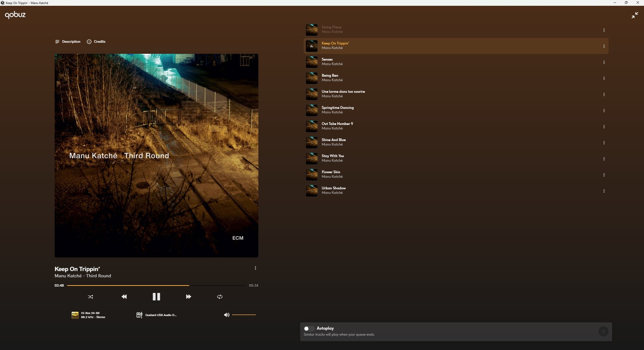Open the Description tab
Viewport: 644px width, 350px height.
pyautogui.click(x=68, y=41)
